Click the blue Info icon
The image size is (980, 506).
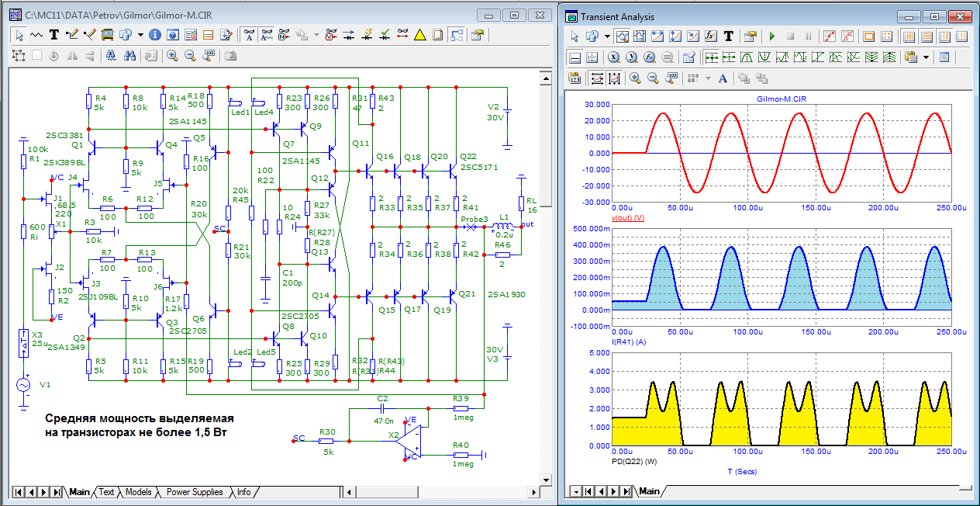coord(154,35)
